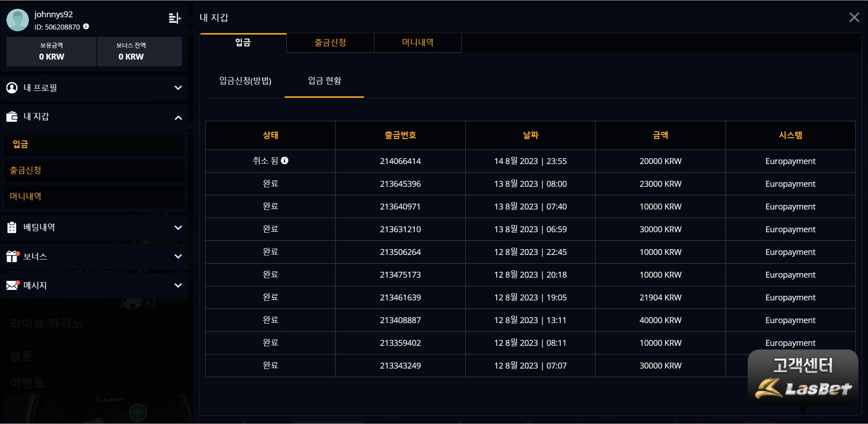Click the info icon beside user ID

[x=86, y=26]
